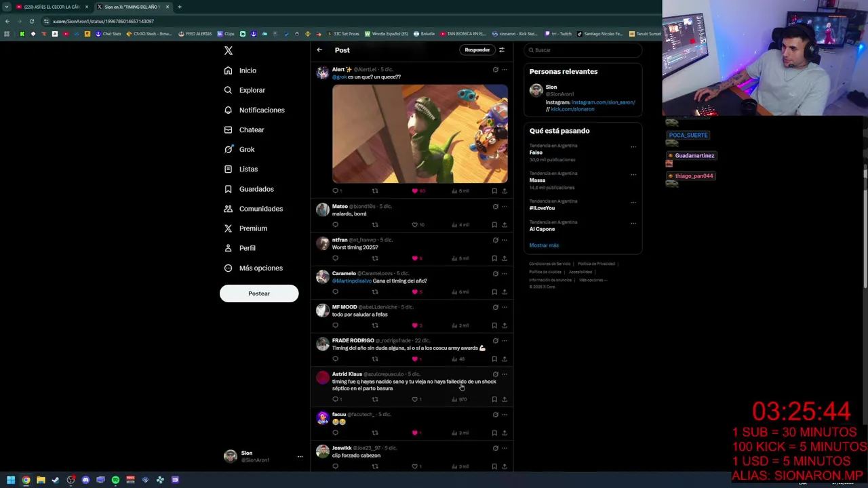This screenshot has width=868, height=488.
Task: Unlike FRADE RODRIGO's reply
Action: (415, 359)
